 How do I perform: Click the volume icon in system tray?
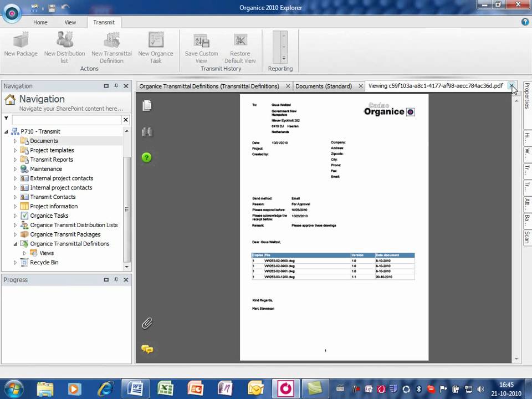(x=480, y=389)
